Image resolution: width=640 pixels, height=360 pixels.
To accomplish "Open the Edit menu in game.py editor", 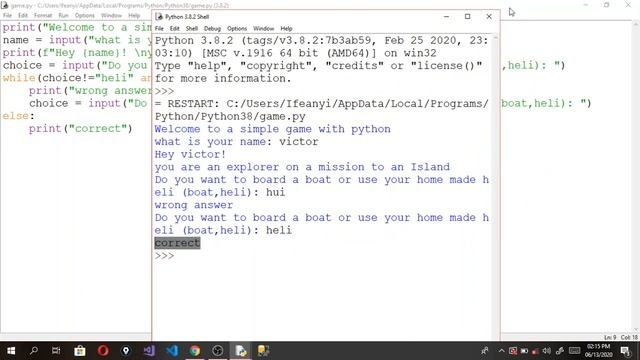I will pyautogui.click(x=23, y=16).
